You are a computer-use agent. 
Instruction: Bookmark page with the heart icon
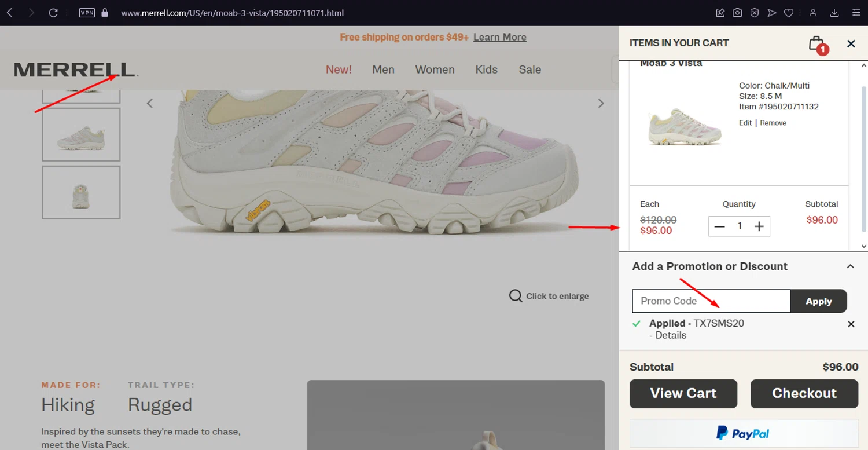pos(789,13)
